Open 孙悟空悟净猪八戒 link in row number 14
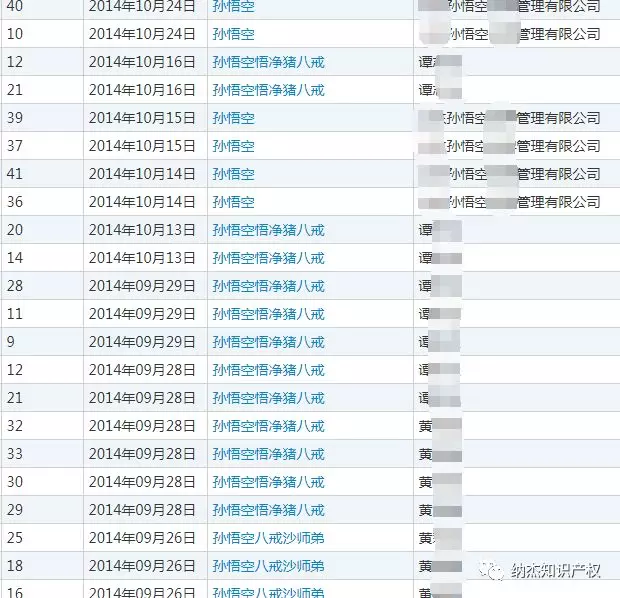620x598 pixels. click(x=268, y=258)
